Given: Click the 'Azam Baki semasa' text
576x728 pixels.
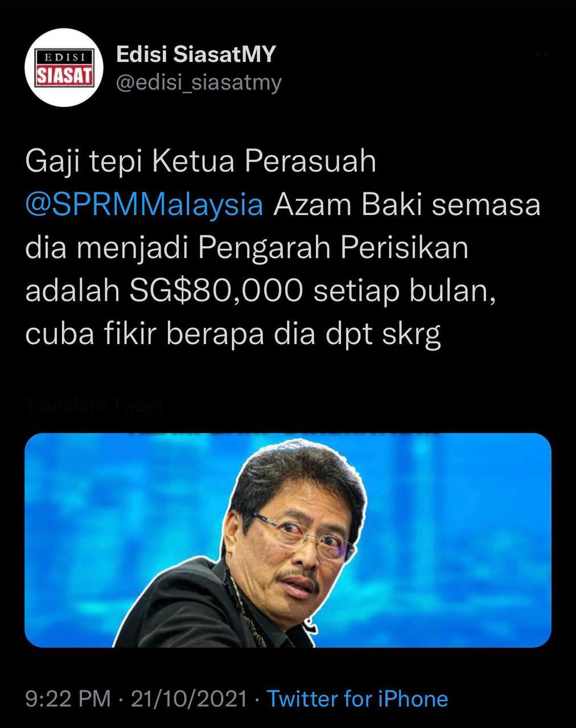Looking at the screenshot, I should tap(407, 205).
